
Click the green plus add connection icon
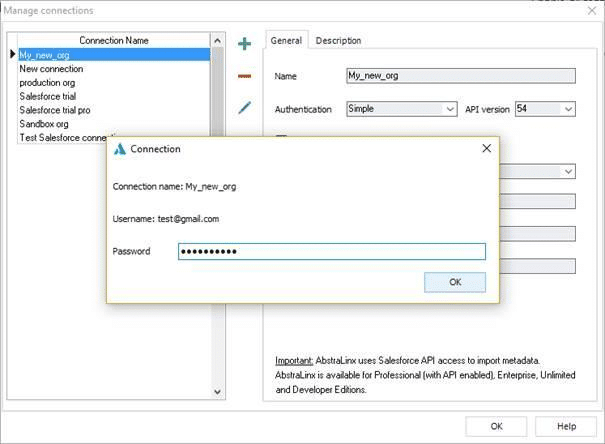(x=244, y=43)
